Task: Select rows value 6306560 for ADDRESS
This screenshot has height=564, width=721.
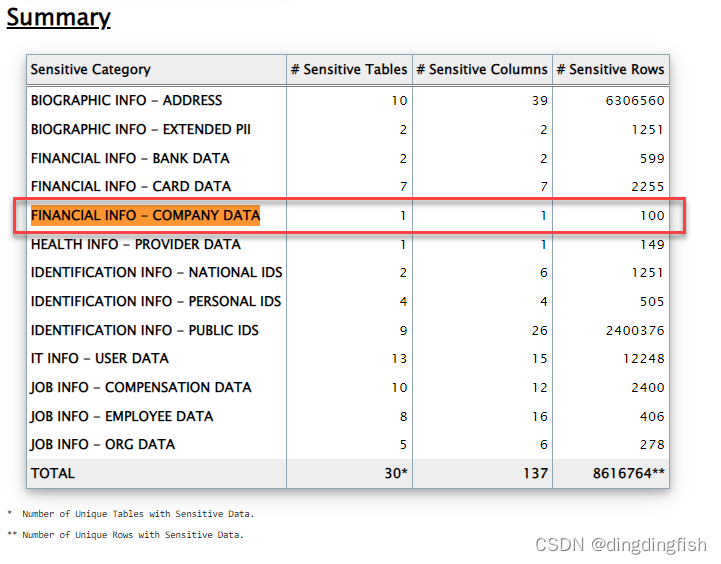Action: click(635, 100)
